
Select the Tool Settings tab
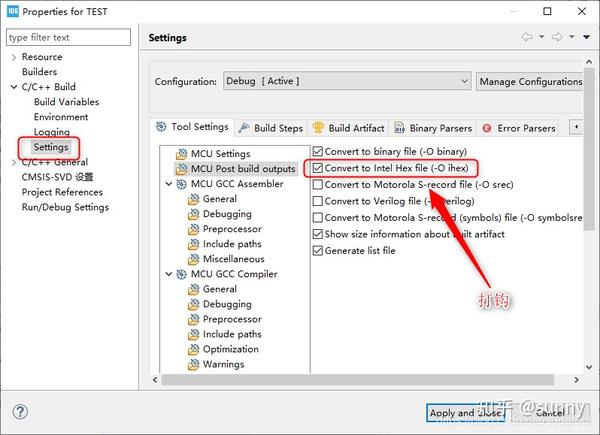pos(192,127)
